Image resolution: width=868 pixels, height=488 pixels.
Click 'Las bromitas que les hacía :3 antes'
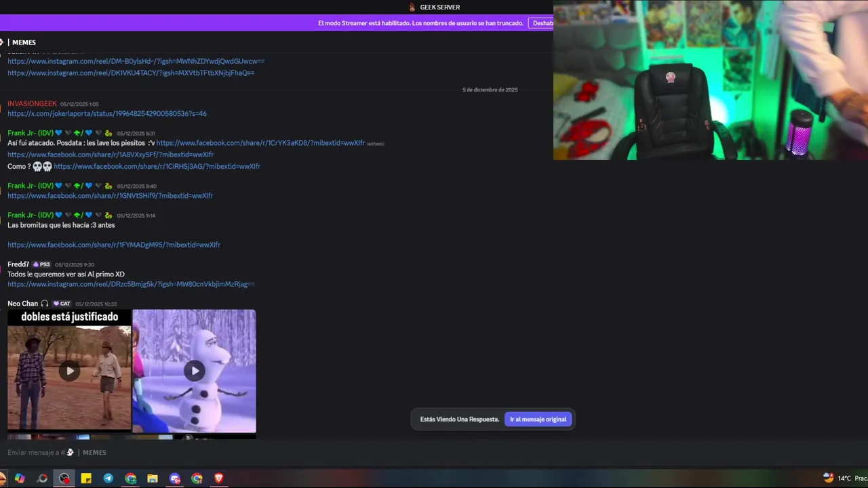(x=61, y=225)
